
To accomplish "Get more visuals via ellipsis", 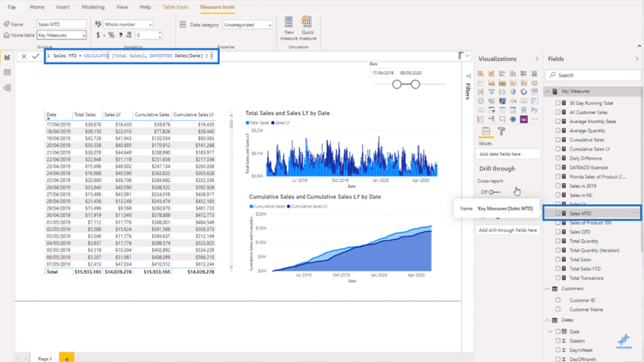I will click(535, 119).
